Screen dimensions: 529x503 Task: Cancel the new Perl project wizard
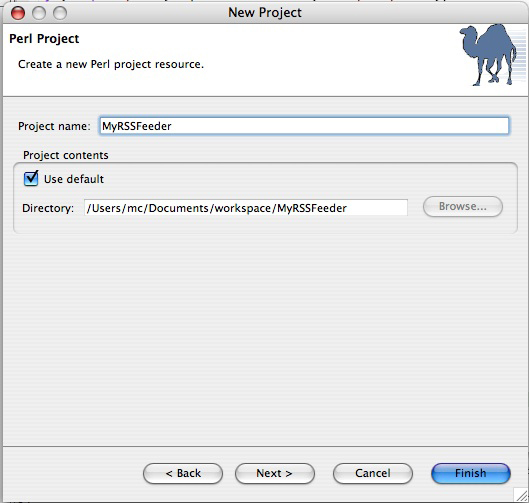372,473
